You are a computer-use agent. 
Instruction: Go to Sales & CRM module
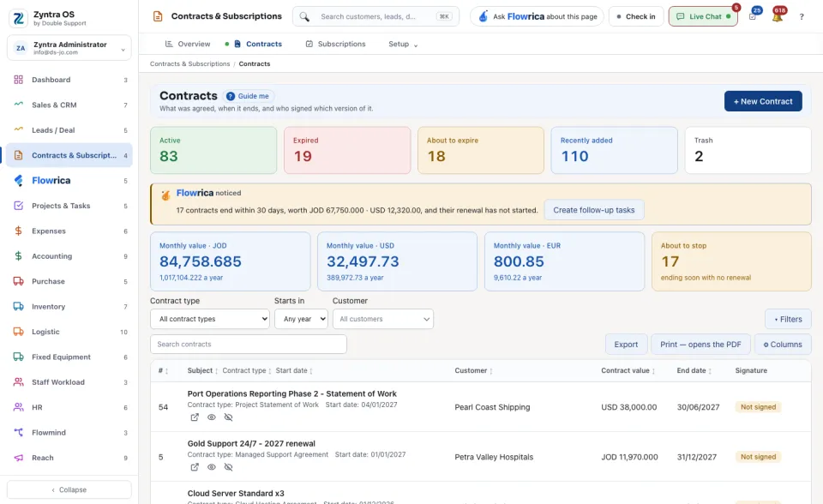pos(69,105)
